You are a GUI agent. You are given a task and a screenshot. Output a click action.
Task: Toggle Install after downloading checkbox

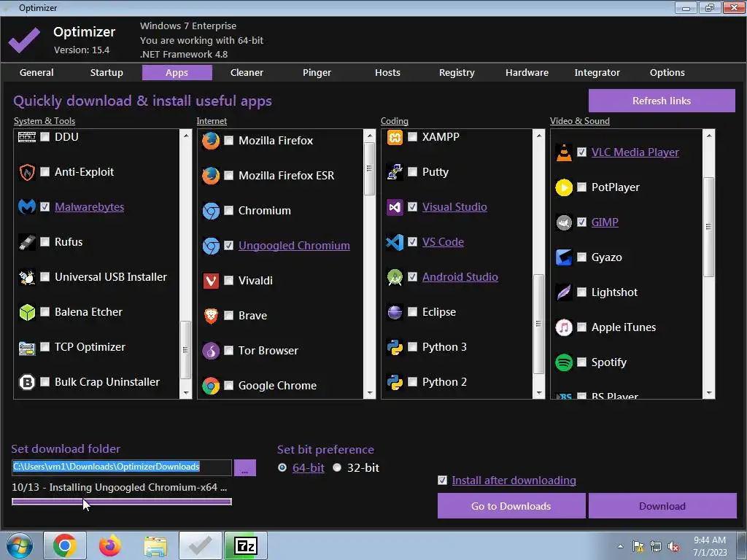[443, 481]
